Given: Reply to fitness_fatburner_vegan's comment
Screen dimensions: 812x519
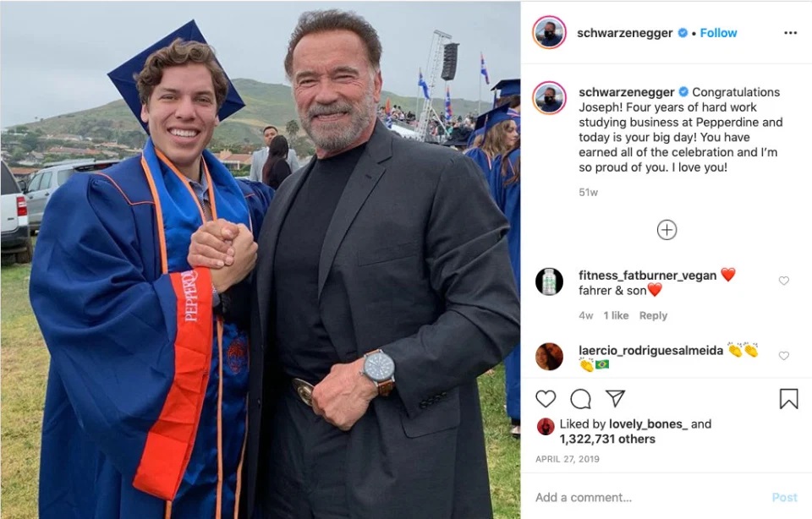Looking at the screenshot, I should click(653, 315).
